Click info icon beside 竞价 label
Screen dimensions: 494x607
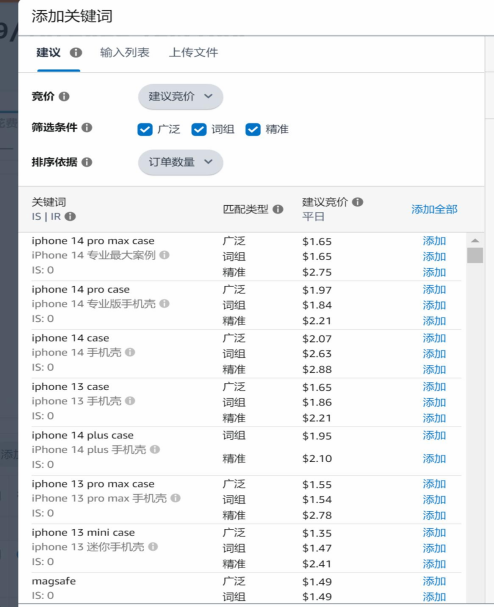(x=64, y=96)
